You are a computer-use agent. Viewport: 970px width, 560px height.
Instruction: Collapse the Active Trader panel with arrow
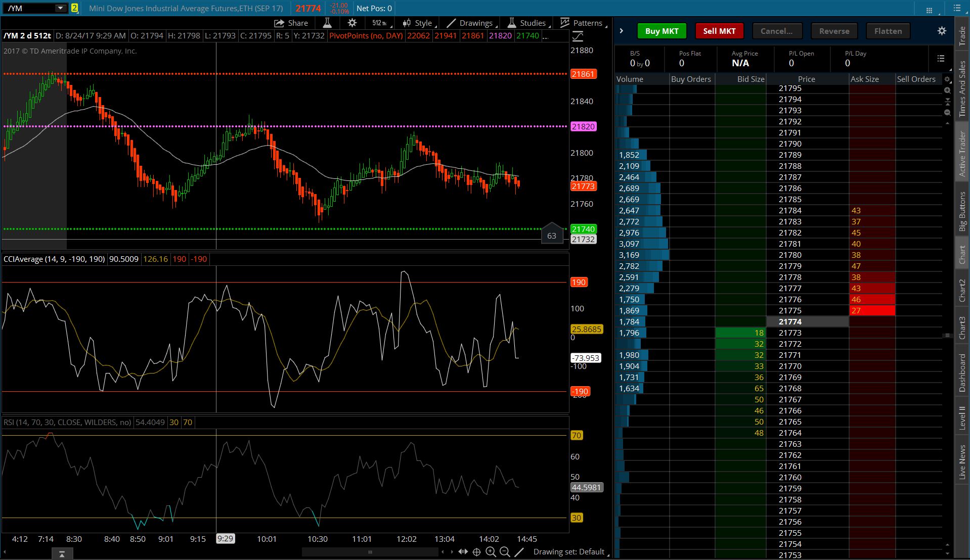(x=622, y=31)
